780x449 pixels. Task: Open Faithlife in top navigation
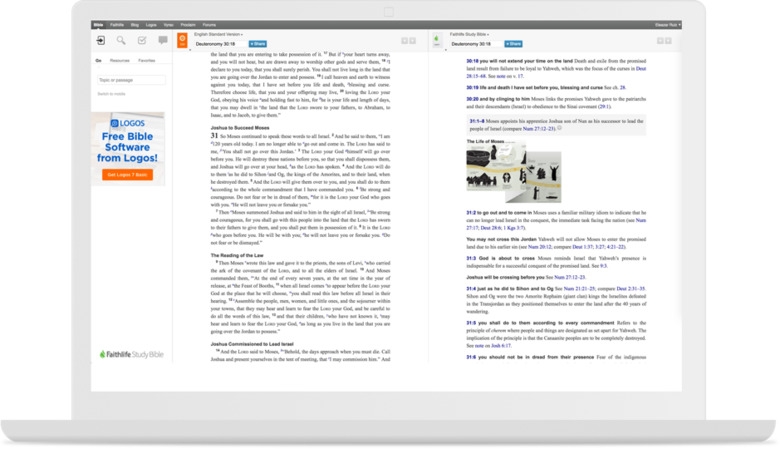(117, 25)
